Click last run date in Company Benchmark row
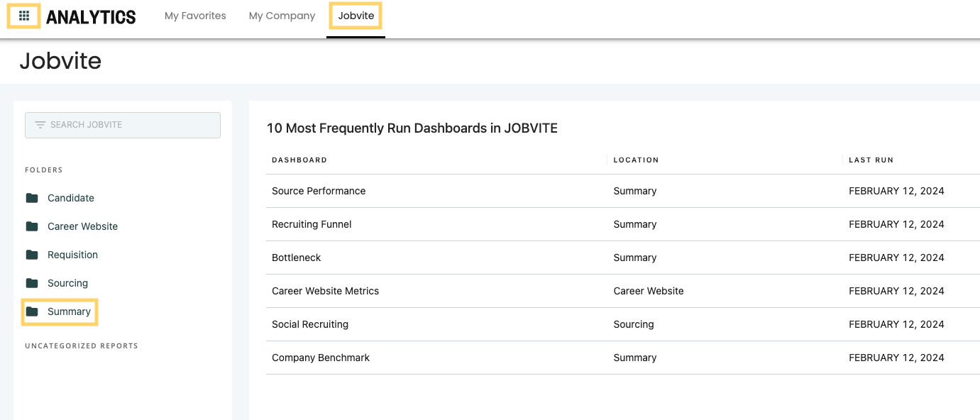 896,358
